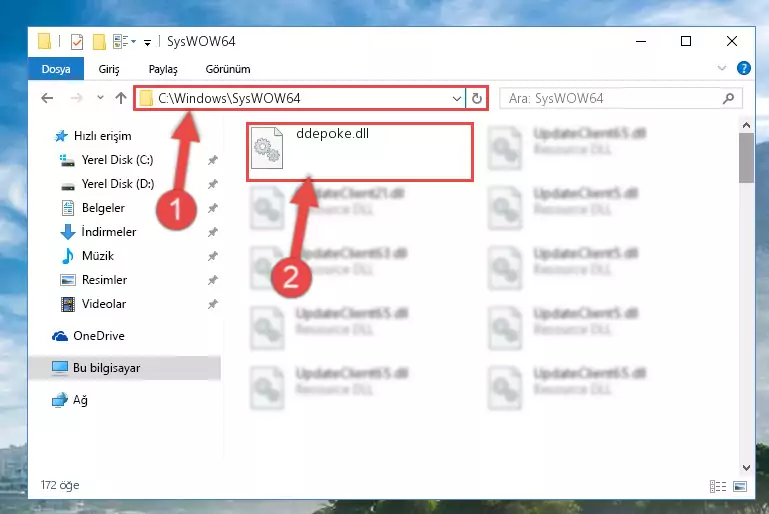Click the Properties quick access icon

click(x=77, y=42)
